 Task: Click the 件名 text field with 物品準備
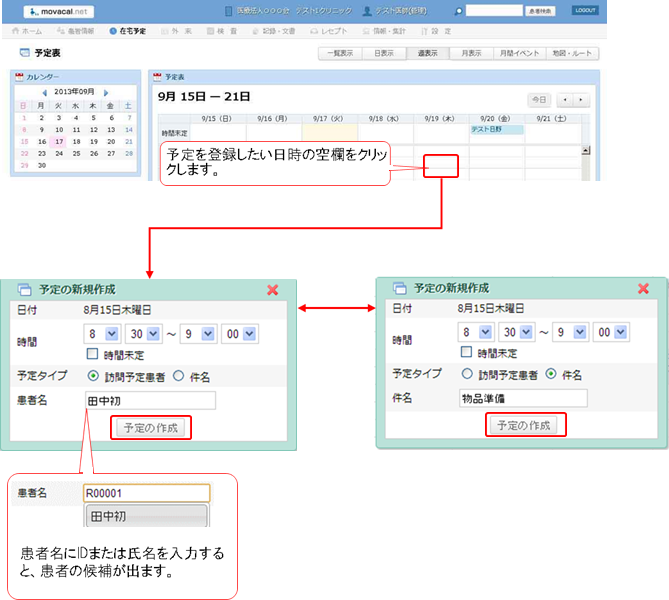coord(522,398)
